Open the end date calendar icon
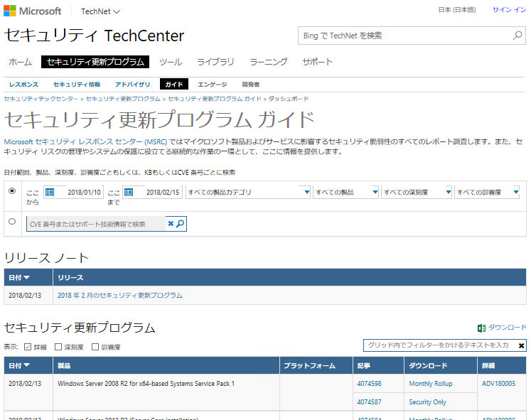Image resolution: width=531 pixels, height=420 pixels. point(129,192)
